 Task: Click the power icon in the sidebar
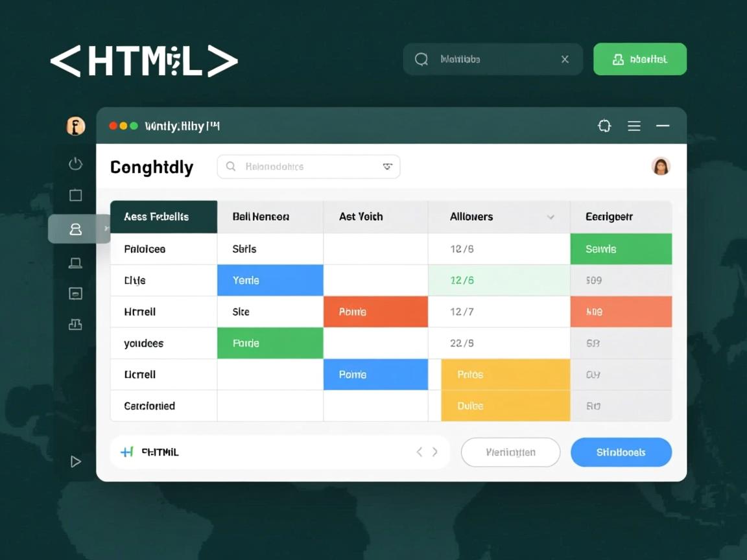[x=76, y=164]
